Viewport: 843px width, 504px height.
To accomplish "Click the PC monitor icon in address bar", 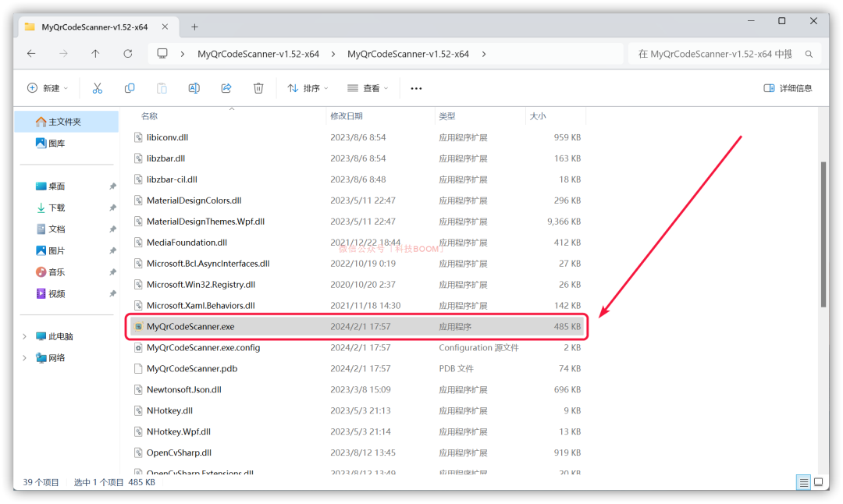I will tap(162, 54).
